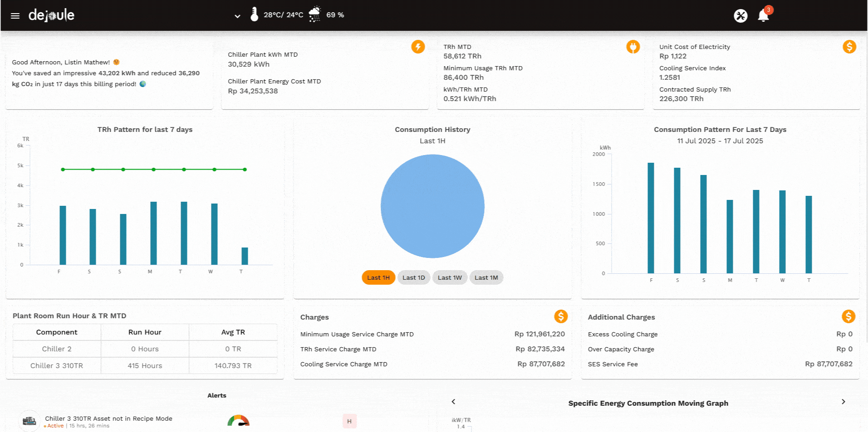Click the blue consumption pie chart

(x=432, y=206)
